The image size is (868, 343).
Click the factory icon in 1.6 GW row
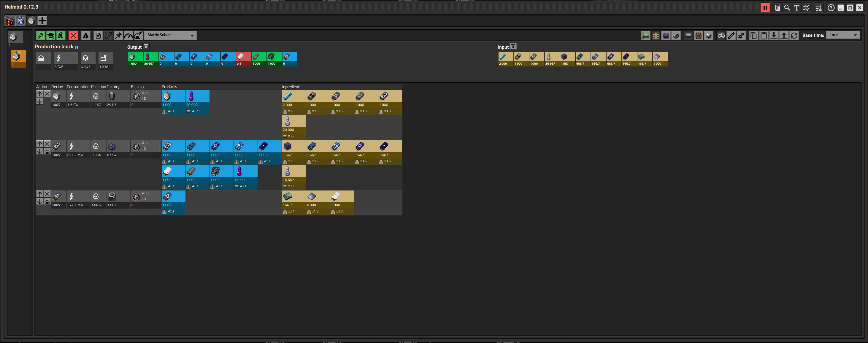(112, 96)
